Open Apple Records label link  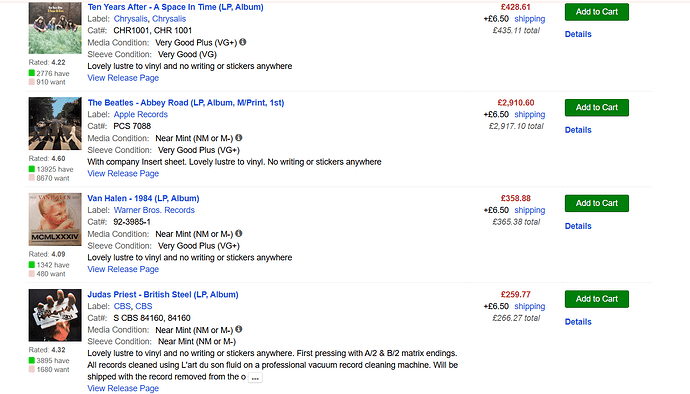pos(141,114)
